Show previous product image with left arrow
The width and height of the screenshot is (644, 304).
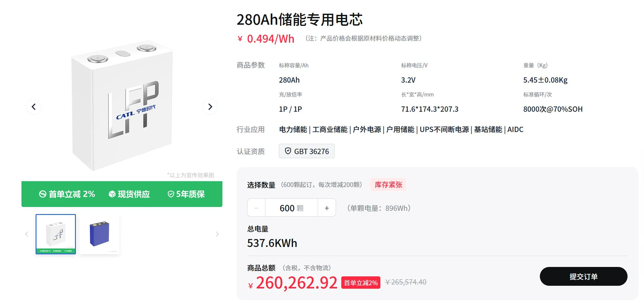34,107
